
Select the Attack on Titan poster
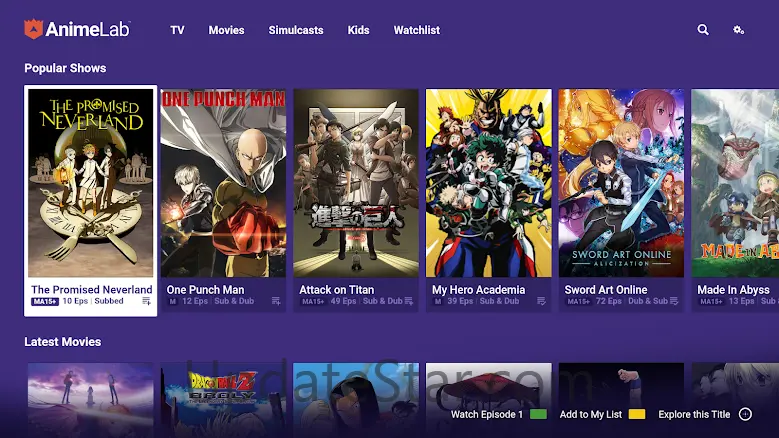(x=356, y=183)
